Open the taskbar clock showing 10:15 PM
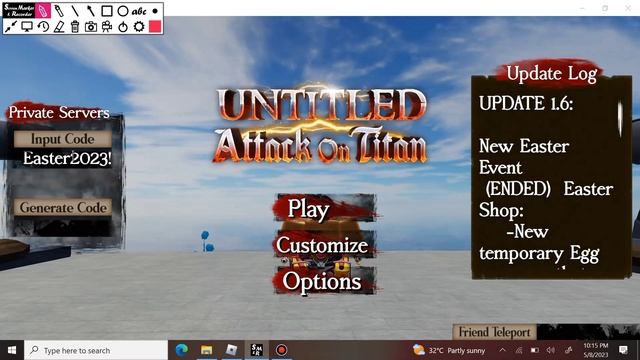This screenshot has width=640, height=360. click(x=596, y=350)
